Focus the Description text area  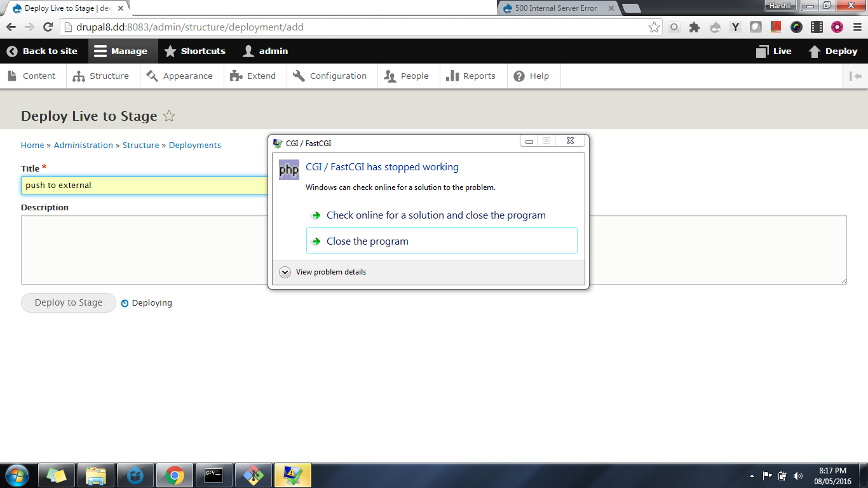144,250
